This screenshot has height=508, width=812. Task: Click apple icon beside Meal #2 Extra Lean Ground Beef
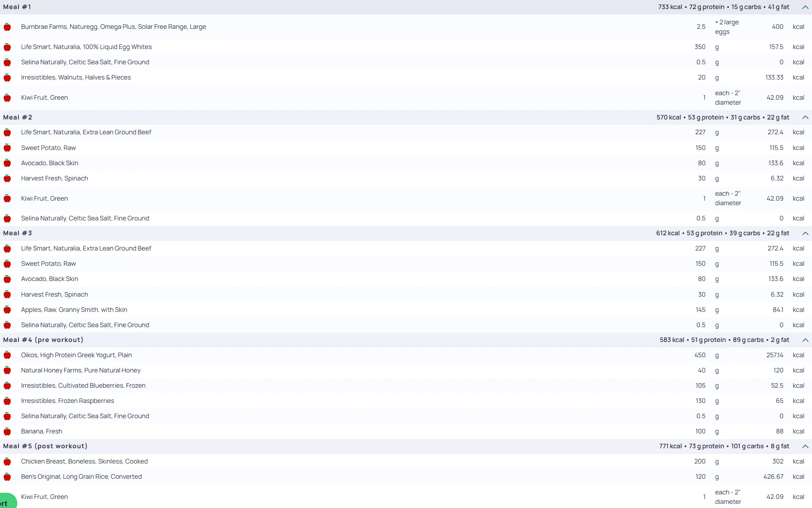point(7,132)
